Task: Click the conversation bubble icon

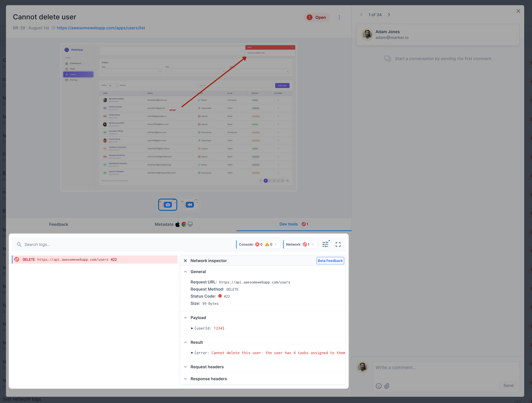Action: pyautogui.click(x=387, y=59)
